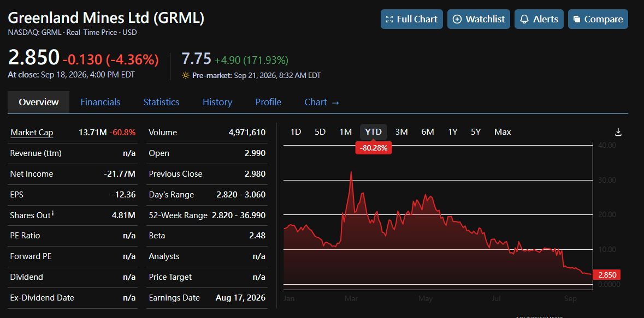The image size is (644, 318).
Task: Click the Beta value 2.48
Action: click(257, 236)
